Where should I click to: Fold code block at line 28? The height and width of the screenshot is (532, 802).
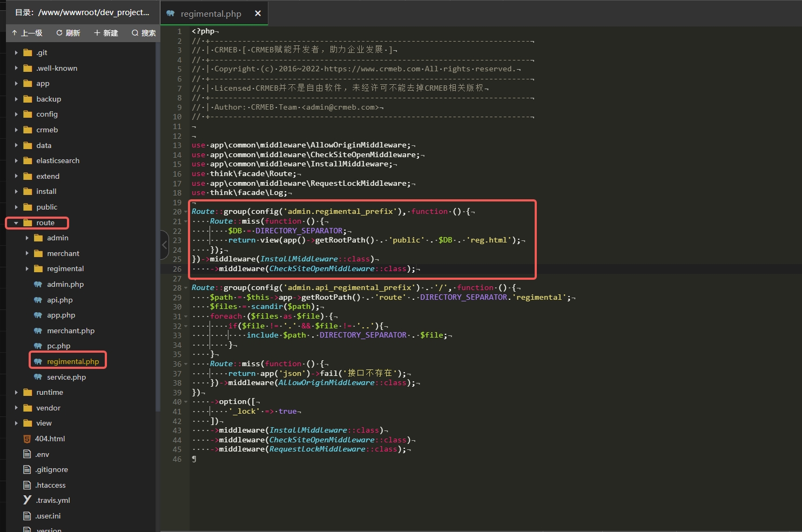186,288
